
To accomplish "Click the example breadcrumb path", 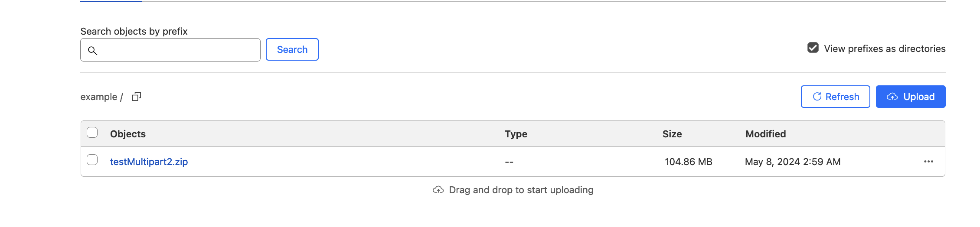I will [x=98, y=97].
